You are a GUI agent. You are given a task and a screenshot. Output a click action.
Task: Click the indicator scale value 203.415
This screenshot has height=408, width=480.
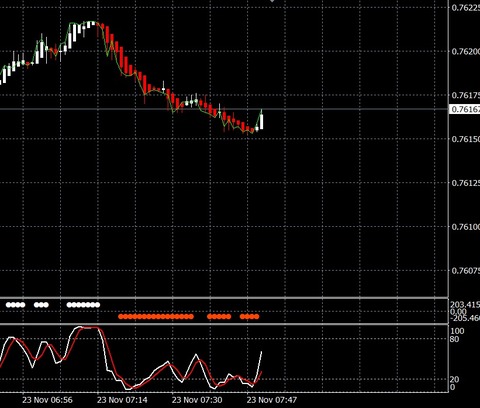click(x=465, y=304)
